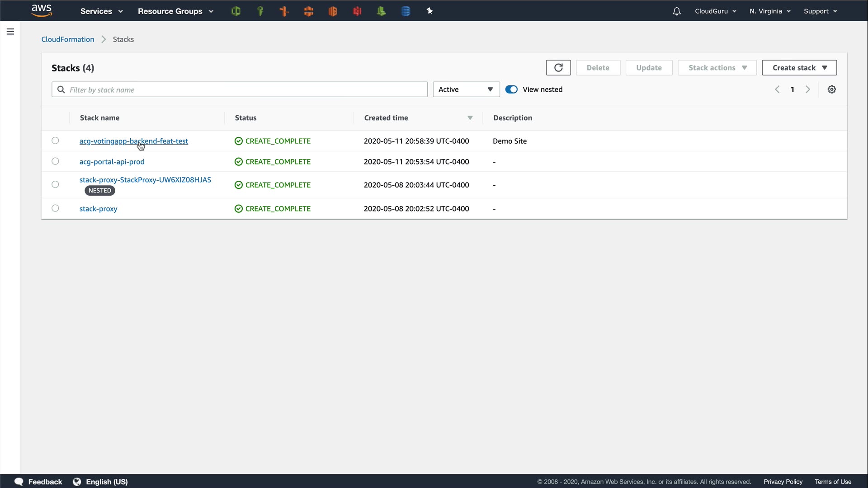Open the blue DynamoDB shortcut icon
The image size is (868, 488).
[406, 11]
